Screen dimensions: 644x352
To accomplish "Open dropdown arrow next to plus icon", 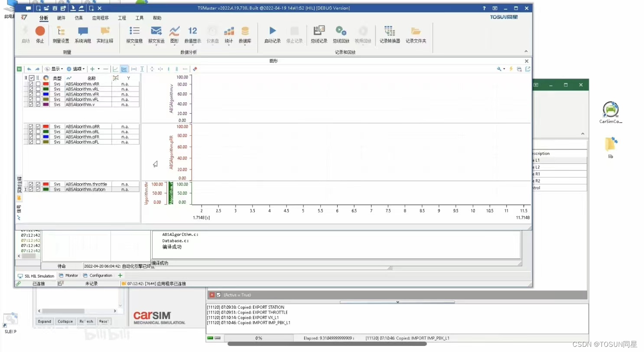I will (98, 69).
